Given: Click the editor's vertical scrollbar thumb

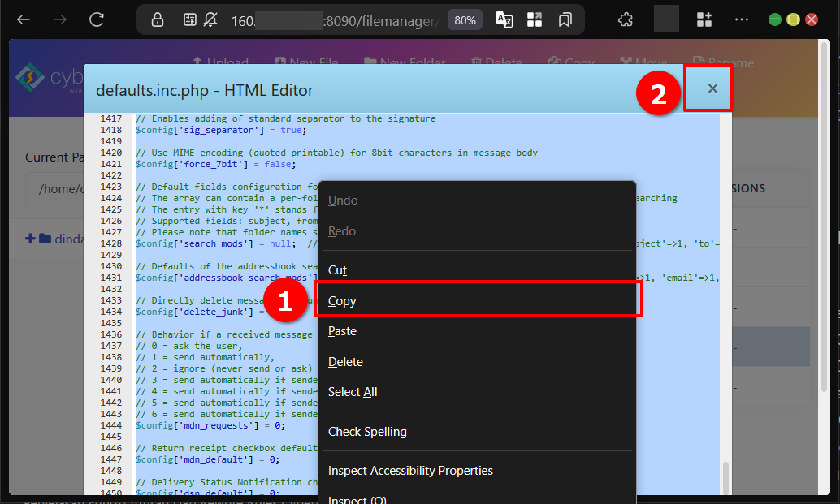Looking at the screenshot, I should [x=725, y=477].
